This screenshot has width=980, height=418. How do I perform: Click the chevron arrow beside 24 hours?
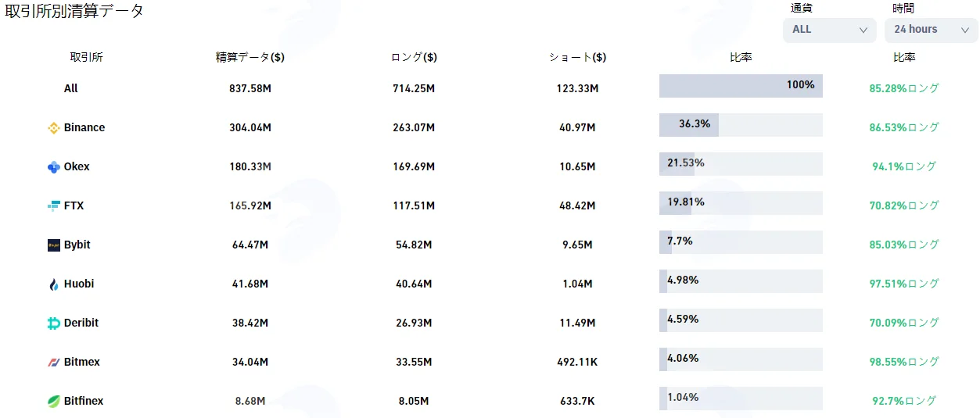pyautogui.click(x=964, y=30)
